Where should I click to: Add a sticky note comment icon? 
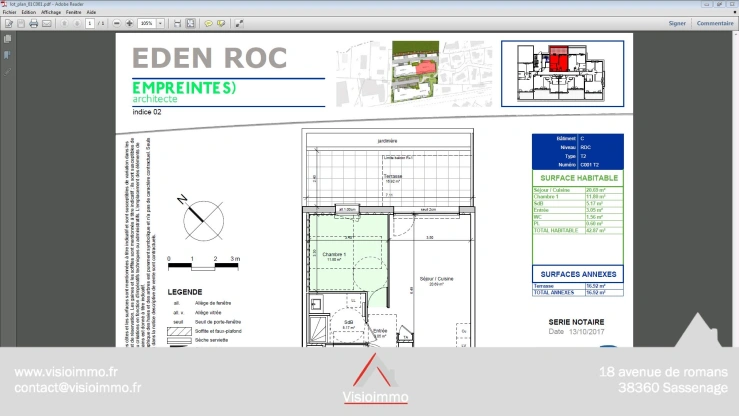[208, 23]
